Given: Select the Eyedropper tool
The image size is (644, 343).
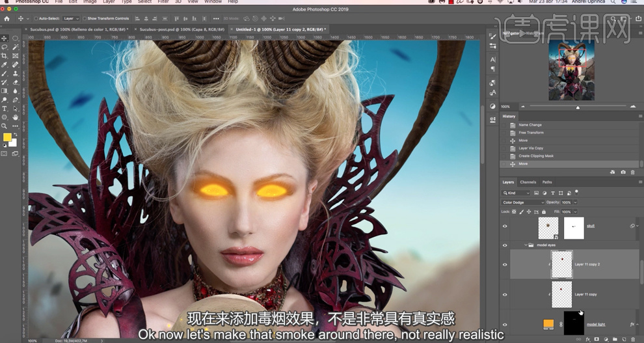Looking at the screenshot, I should point(5,65).
